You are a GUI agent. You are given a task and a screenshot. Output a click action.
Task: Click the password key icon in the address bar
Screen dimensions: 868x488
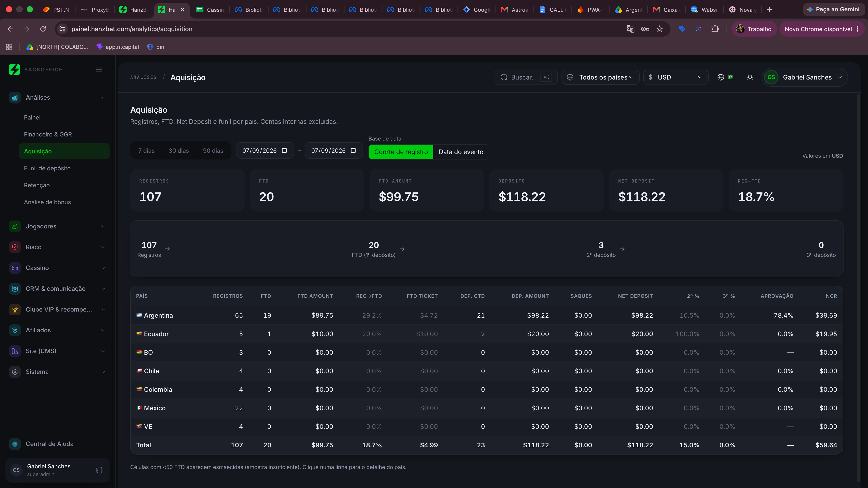tap(645, 29)
